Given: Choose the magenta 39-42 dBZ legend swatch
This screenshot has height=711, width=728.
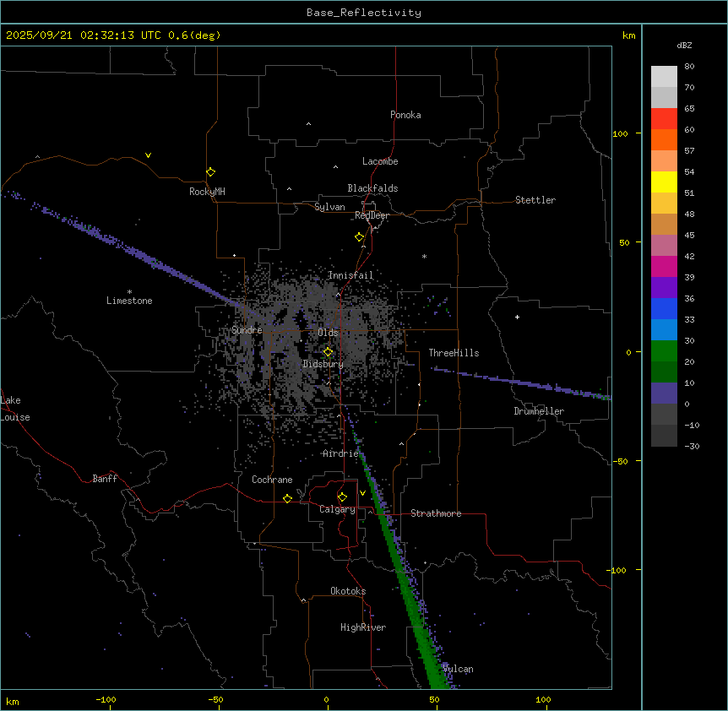Looking at the screenshot, I should point(664,266).
